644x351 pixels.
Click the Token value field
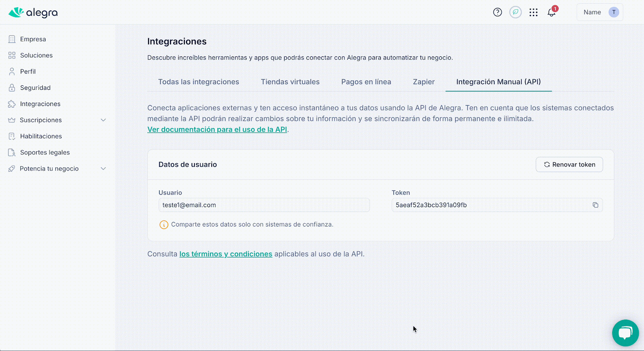pos(497,205)
